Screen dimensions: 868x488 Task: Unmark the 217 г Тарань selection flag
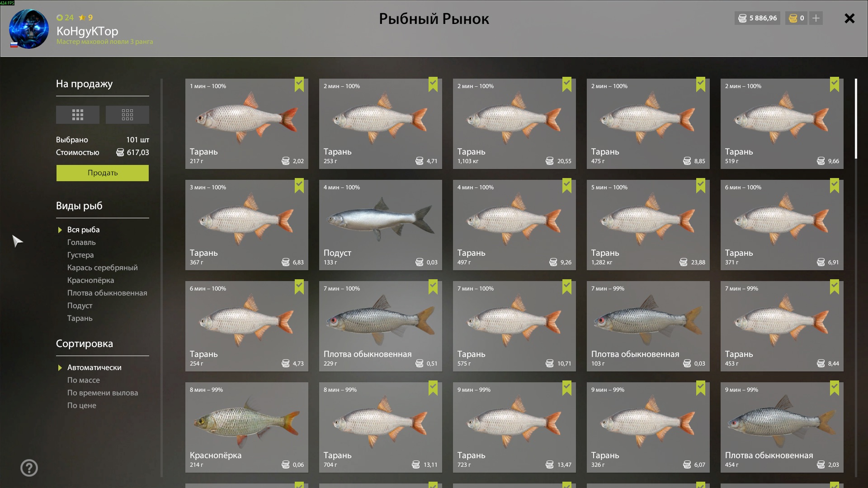[299, 85]
